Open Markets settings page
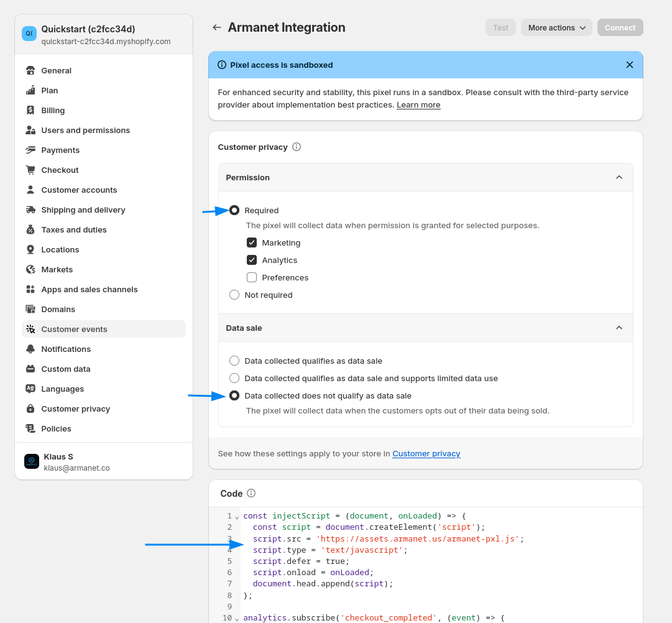The width and height of the screenshot is (672, 623). tap(57, 269)
